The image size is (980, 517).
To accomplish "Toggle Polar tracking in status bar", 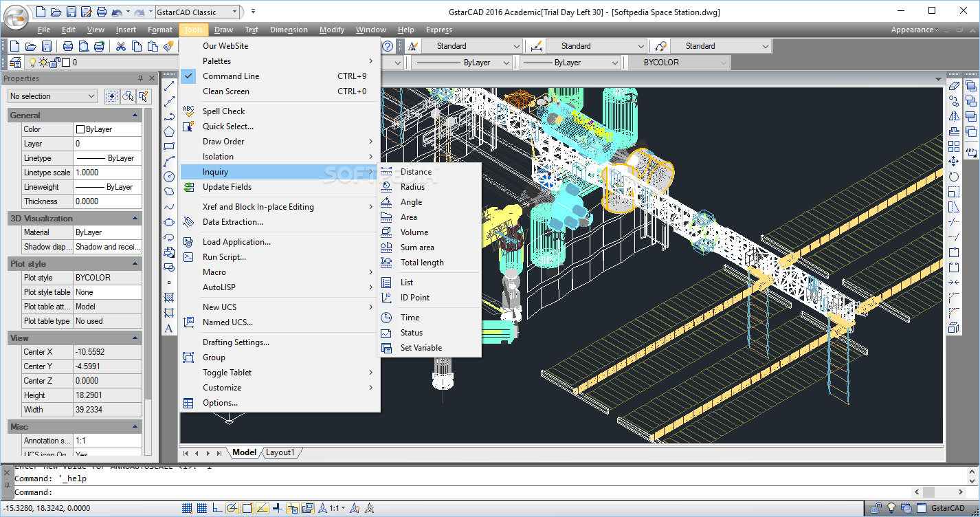I will tap(232, 509).
